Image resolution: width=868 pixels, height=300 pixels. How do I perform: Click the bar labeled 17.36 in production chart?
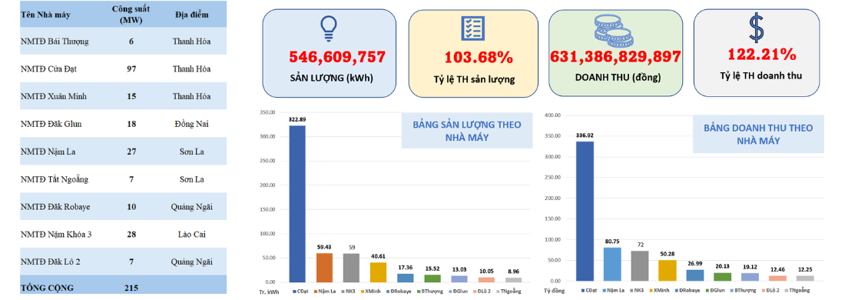pyautogui.click(x=406, y=278)
